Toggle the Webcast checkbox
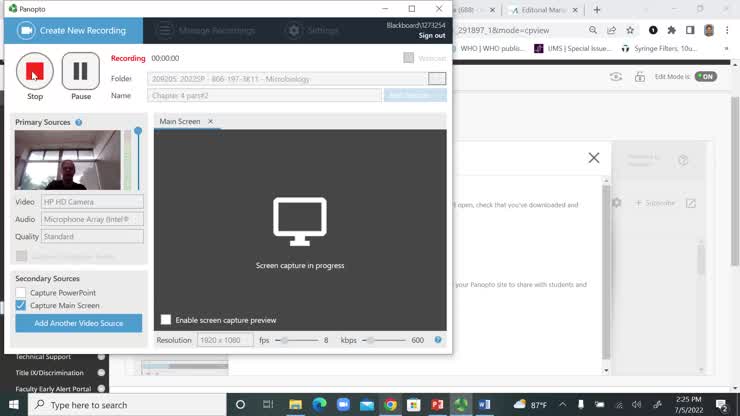Screen dimensions: 740x416 click(409, 58)
